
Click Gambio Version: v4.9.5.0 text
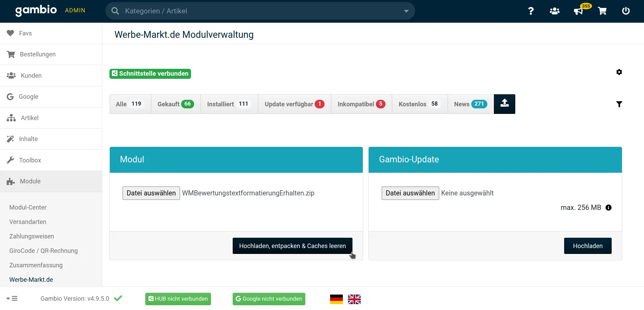click(x=75, y=299)
